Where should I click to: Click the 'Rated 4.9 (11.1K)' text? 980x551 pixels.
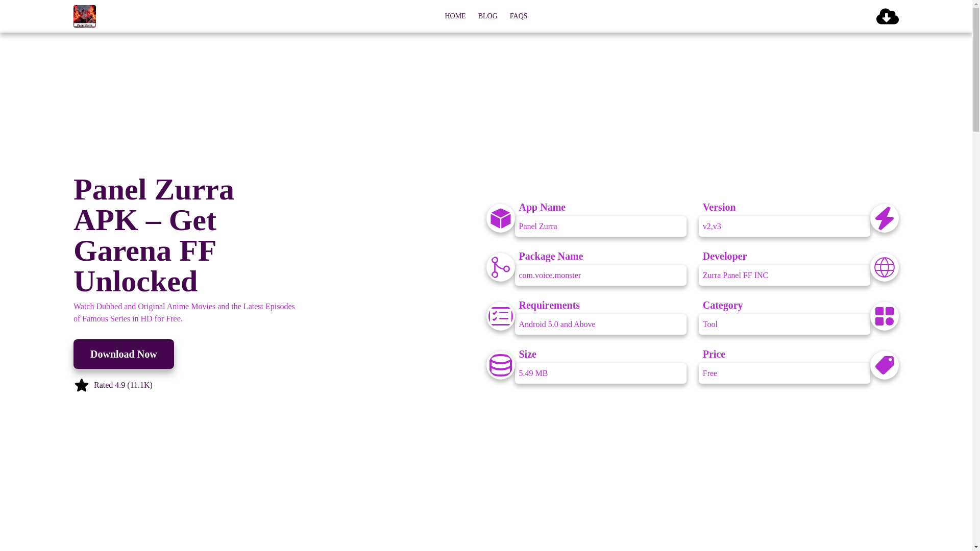coord(123,385)
